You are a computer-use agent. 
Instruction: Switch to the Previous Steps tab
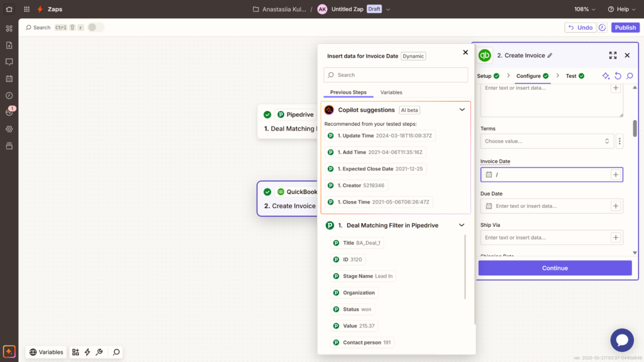[348, 92]
